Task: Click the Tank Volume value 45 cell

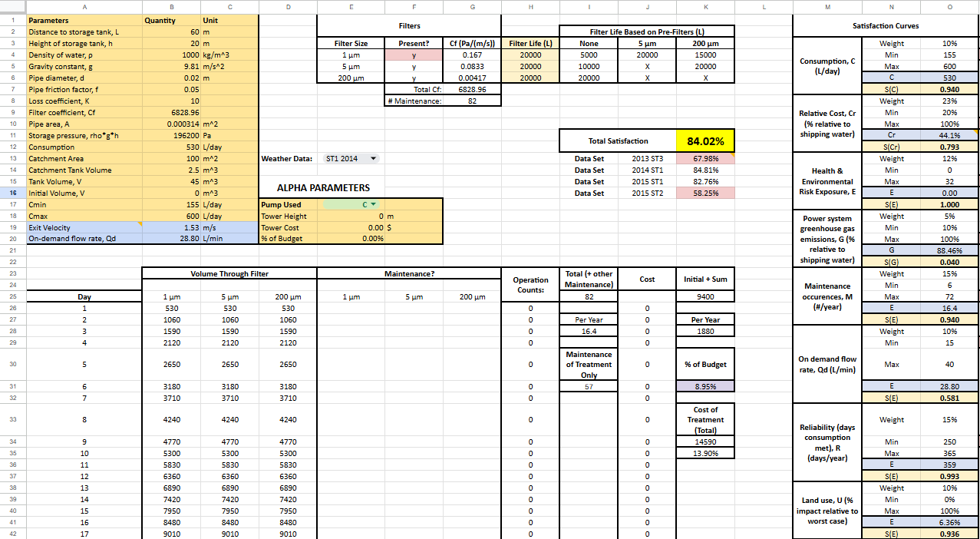Action: [x=171, y=182]
